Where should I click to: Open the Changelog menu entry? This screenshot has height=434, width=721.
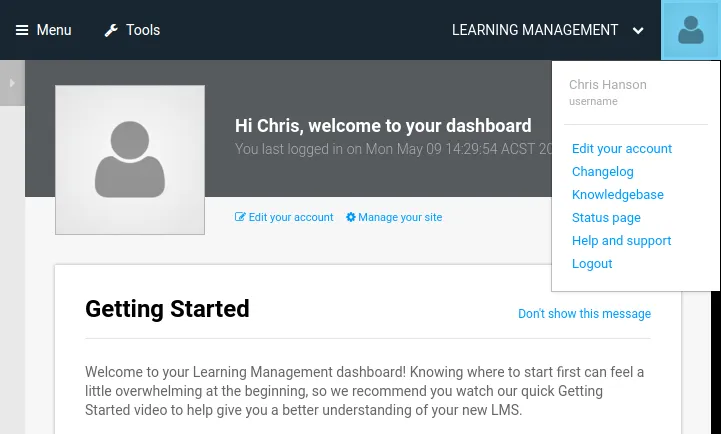pos(603,172)
